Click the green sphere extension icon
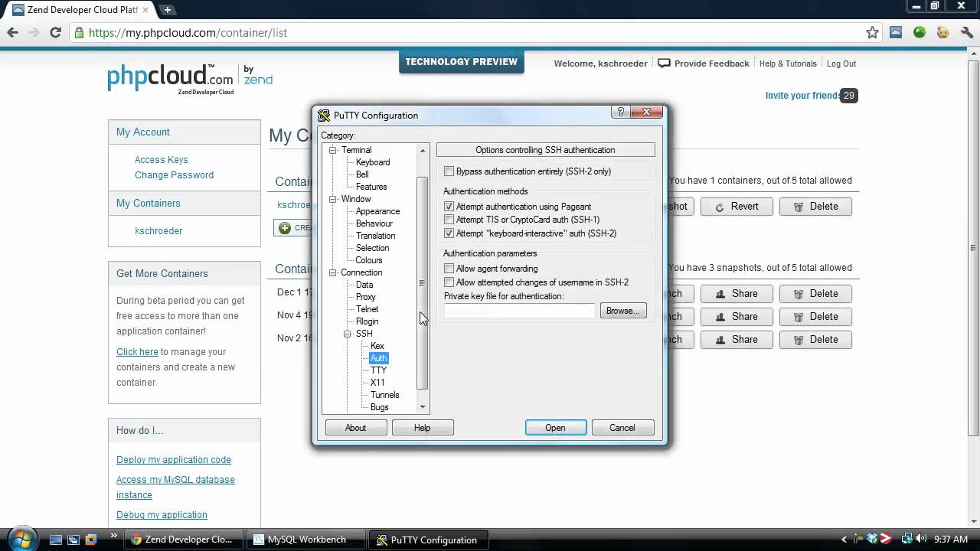The width and height of the screenshot is (980, 551). pyautogui.click(x=920, y=32)
